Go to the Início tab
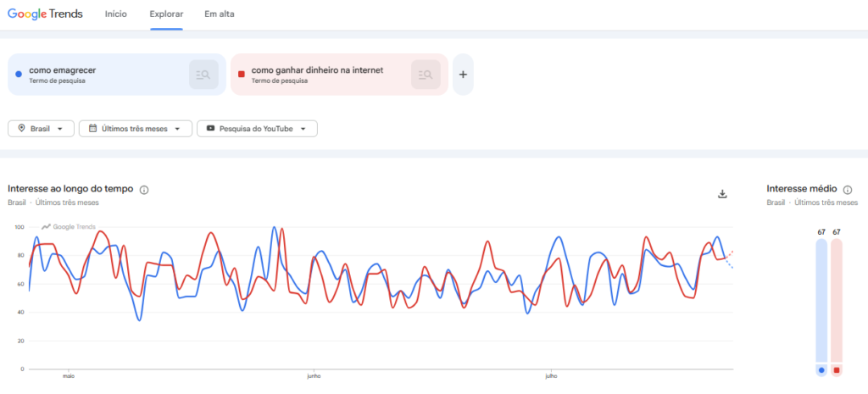 (x=115, y=14)
